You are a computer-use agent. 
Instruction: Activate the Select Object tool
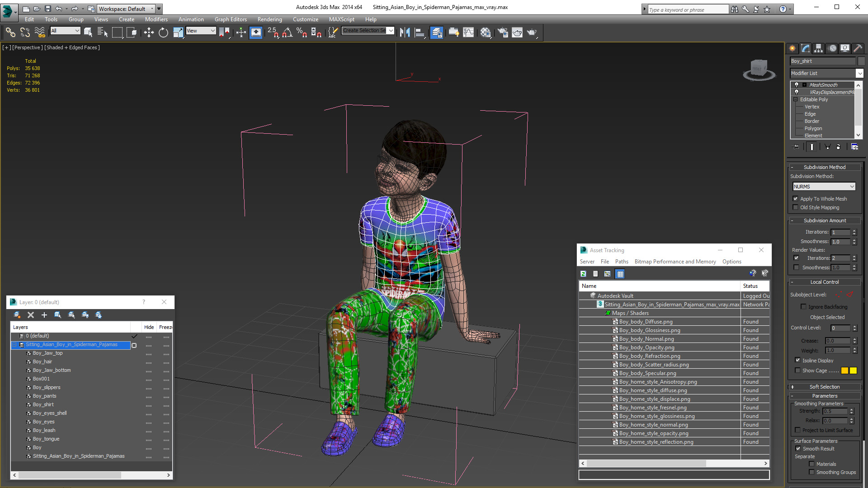[x=88, y=32]
